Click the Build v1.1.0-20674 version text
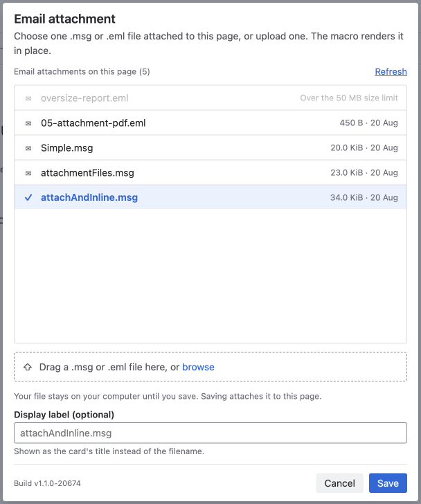Screen dimensions: 421x504 point(47,483)
